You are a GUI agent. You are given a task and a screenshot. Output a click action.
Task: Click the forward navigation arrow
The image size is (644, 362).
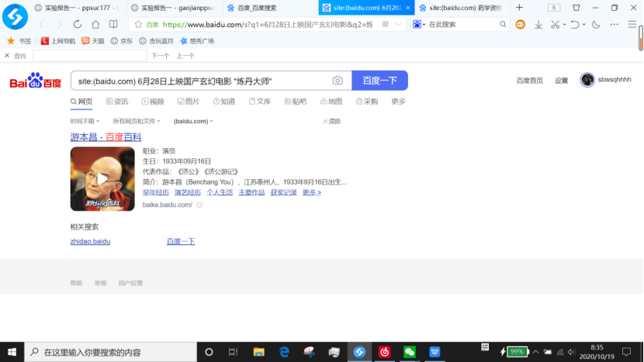[x=60, y=25]
